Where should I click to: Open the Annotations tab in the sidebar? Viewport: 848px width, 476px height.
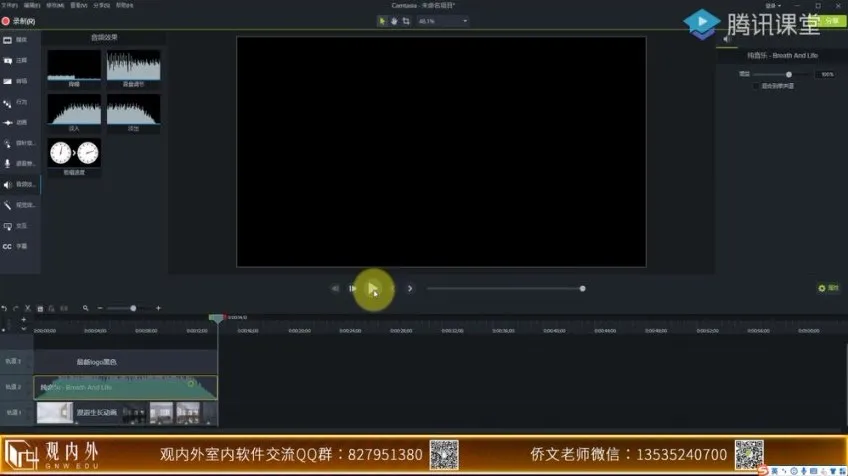click(x=15, y=61)
